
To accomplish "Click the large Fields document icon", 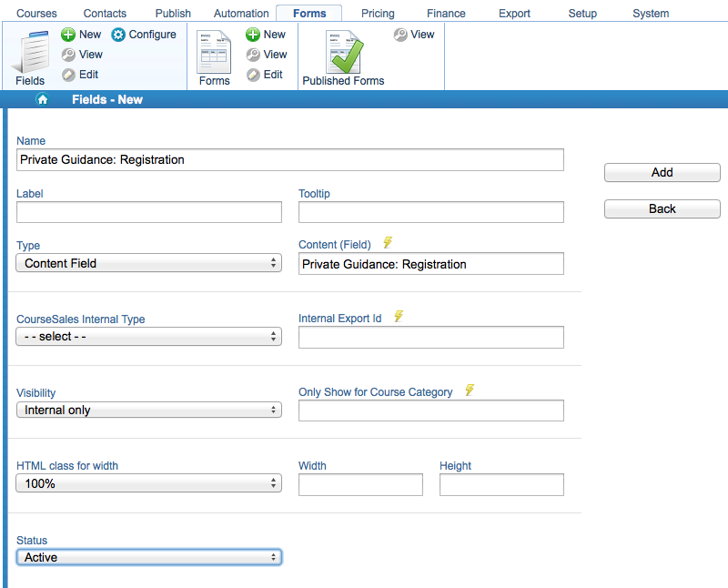I will point(30,51).
